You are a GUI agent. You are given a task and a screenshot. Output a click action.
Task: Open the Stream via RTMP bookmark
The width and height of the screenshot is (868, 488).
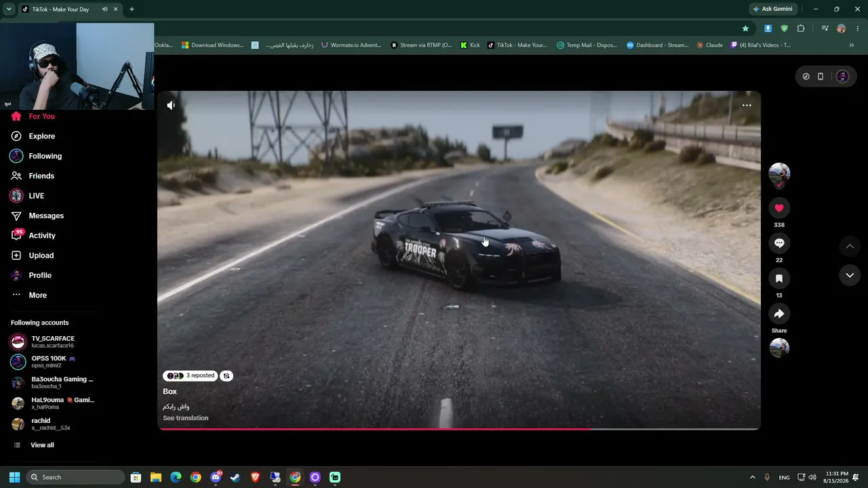tap(422, 45)
